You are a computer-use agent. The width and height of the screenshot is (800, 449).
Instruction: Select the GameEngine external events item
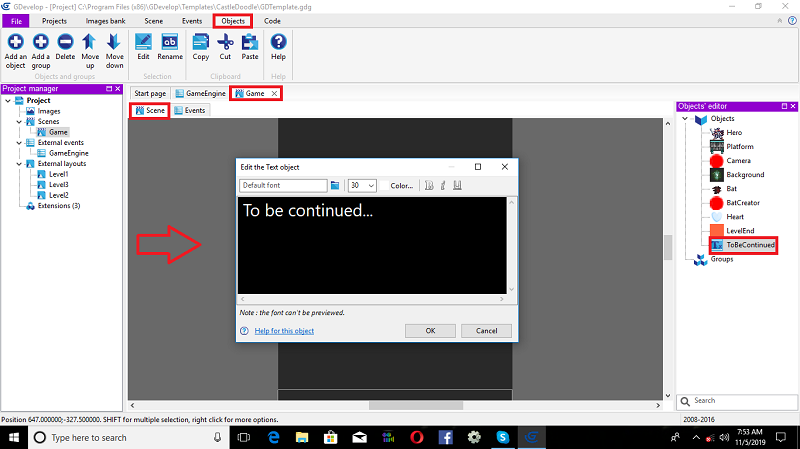point(68,153)
